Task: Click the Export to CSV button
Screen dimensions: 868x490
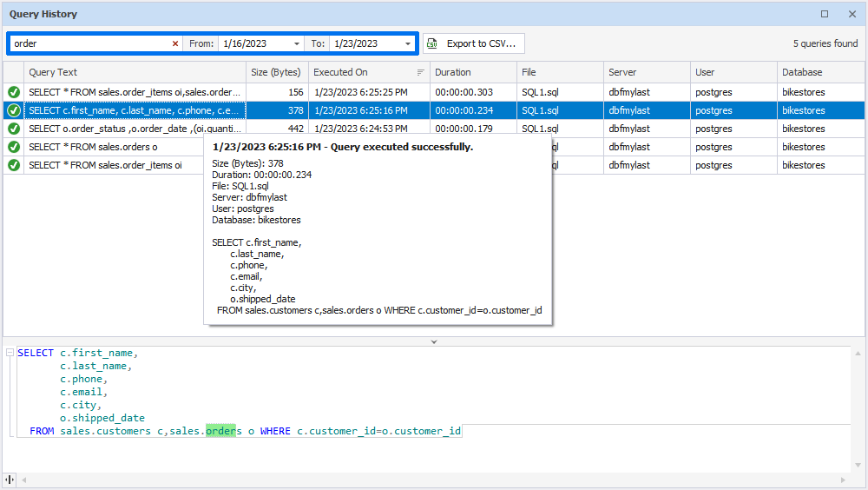Action: [x=474, y=43]
